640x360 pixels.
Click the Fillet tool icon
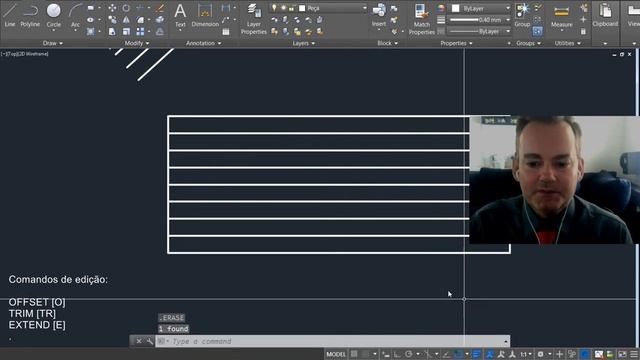coord(140,20)
